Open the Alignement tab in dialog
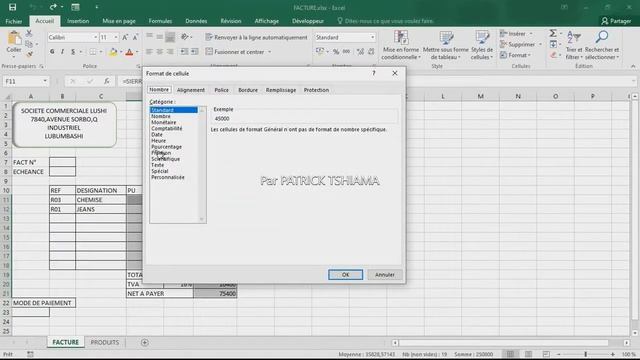 click(191, 90)
